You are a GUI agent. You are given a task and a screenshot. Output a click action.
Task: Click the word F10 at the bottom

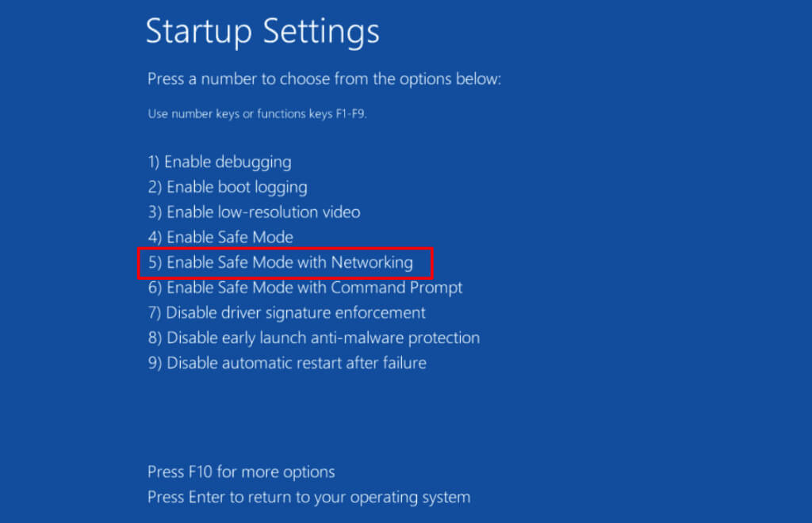[x=200, y=472]
